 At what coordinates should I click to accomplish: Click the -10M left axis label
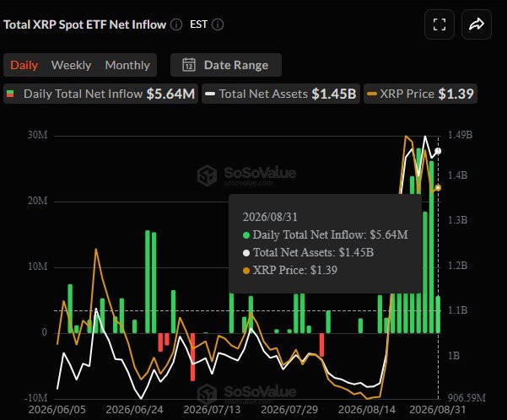(35, 398)
